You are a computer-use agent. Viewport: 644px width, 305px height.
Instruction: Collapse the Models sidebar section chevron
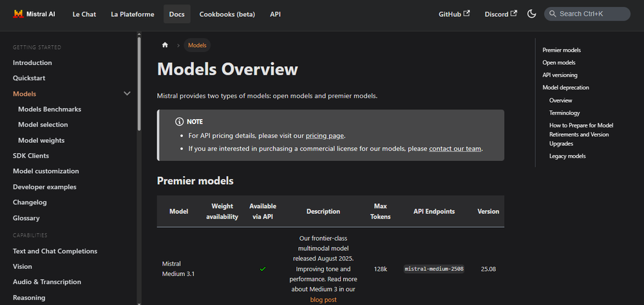click(127, 93)
